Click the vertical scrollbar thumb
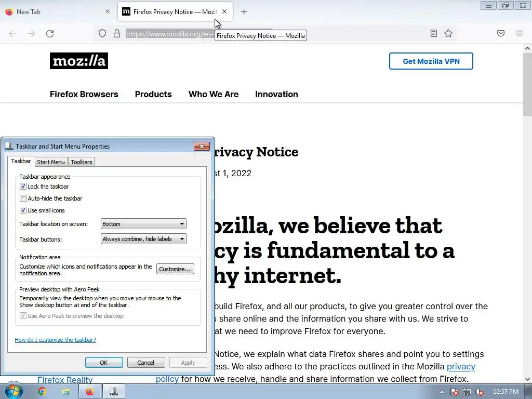The image size is (532, 399). pos(527,84)
